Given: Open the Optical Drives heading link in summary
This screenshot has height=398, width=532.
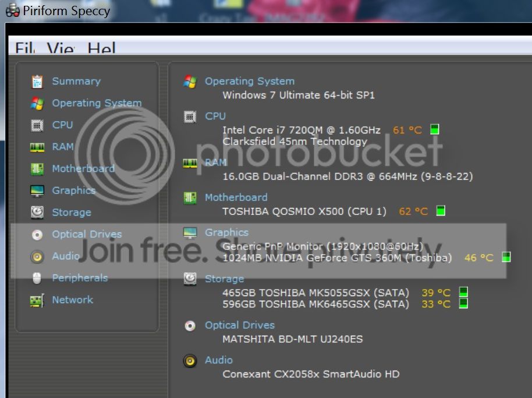Looking at the screenshot, I should click(x=240, y=325).
